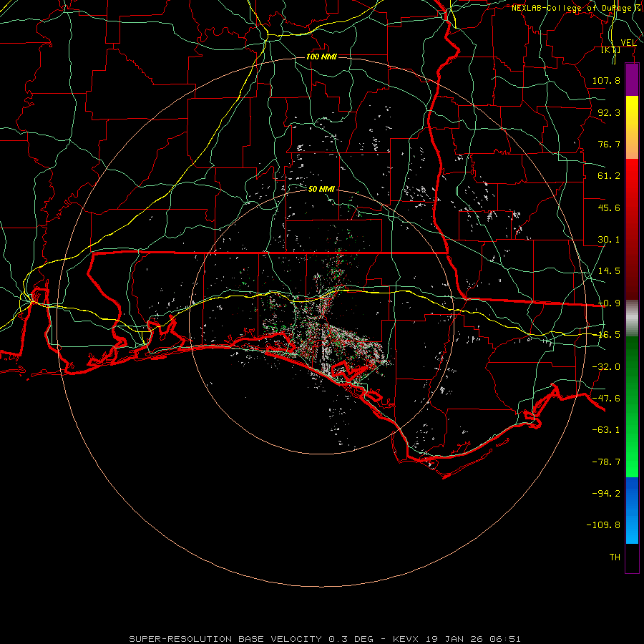Image resolution: width=644 pixels, height=644 pixels.
Task: Click the 76.7 legend value
Action: point(609,144)
